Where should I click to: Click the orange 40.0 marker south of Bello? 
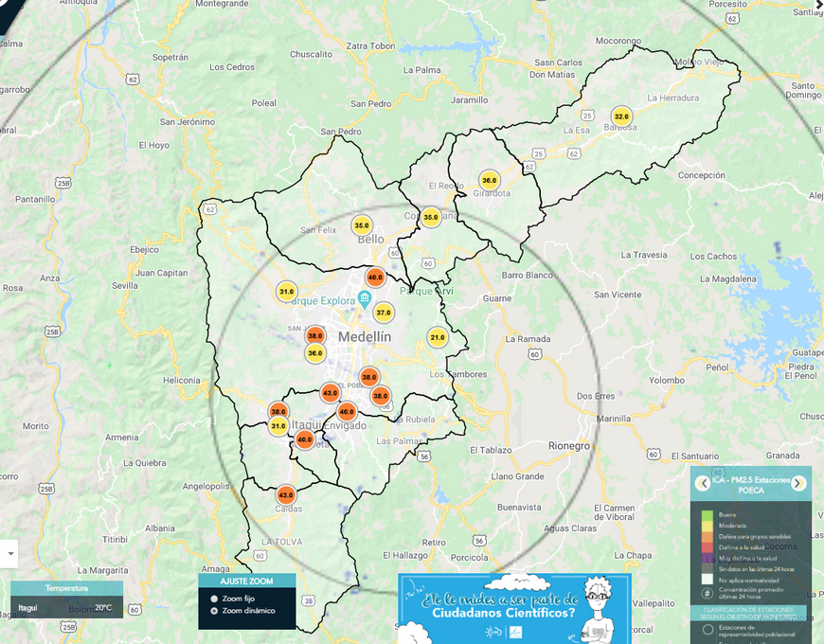(x=375, y=277)
